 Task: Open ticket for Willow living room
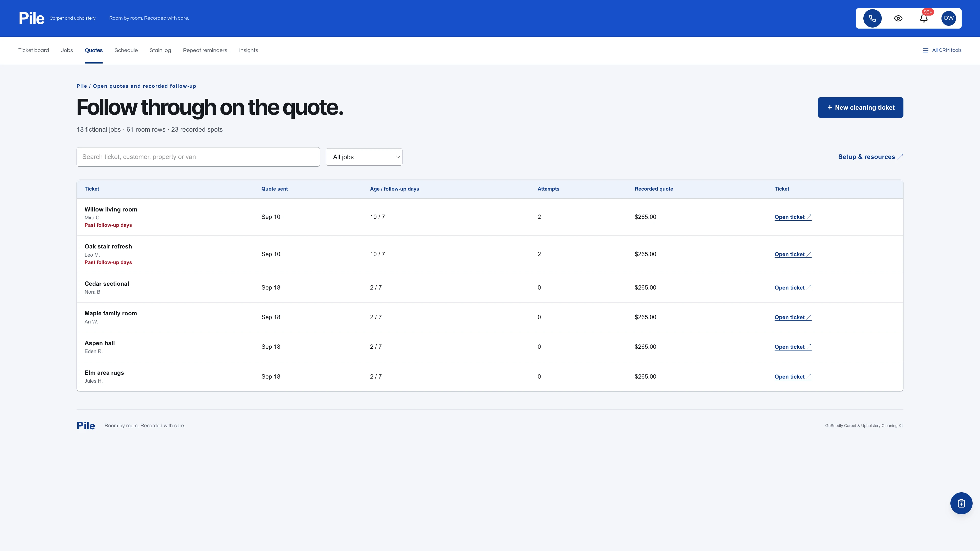pyautogui.click(x=793, y=217)
